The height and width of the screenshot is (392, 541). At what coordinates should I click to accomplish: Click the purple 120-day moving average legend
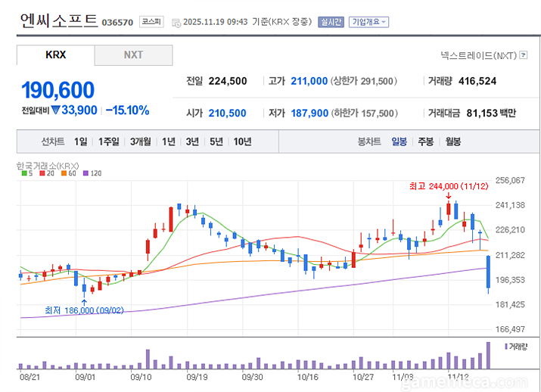tap(89, 173)
